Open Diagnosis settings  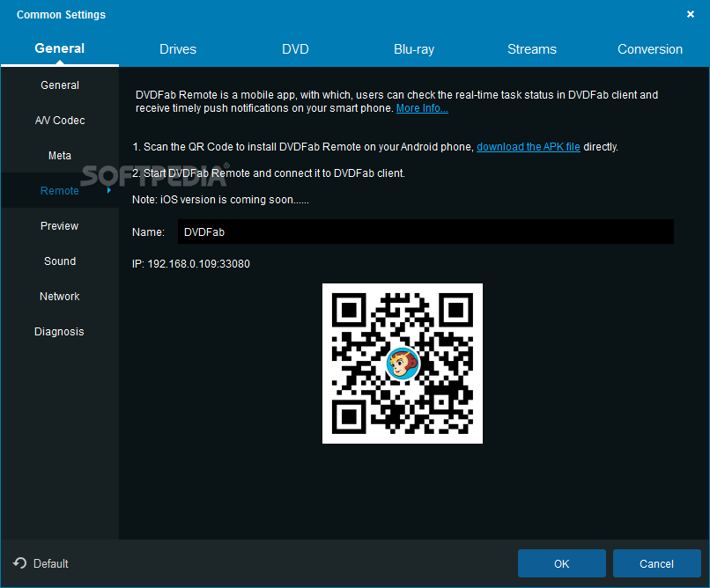click(60, 332)
